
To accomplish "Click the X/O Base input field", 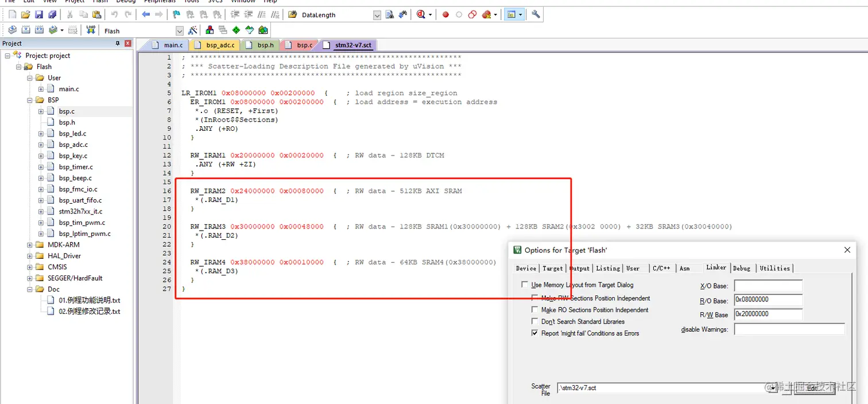I will click(x=768, y=286).
